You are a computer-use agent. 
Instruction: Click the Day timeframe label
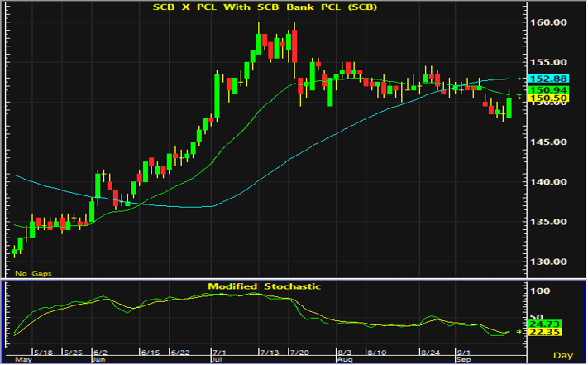coord(563,355)
